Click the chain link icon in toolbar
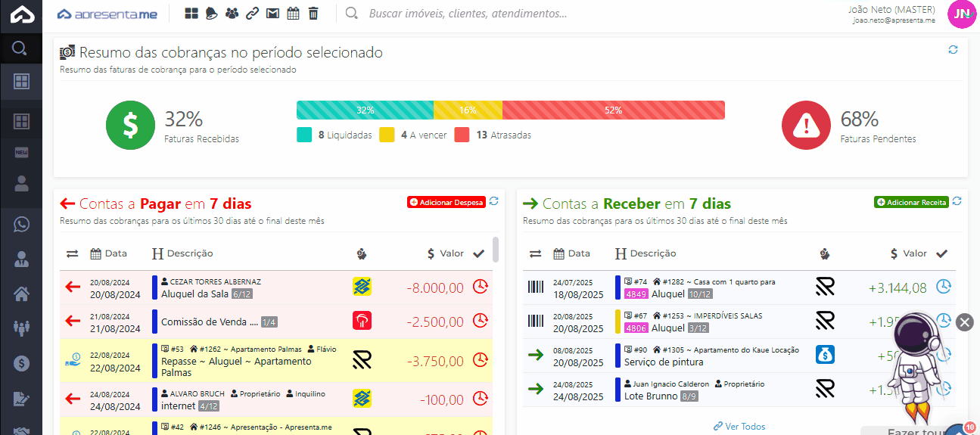980x435 pixels. [252, 13]
